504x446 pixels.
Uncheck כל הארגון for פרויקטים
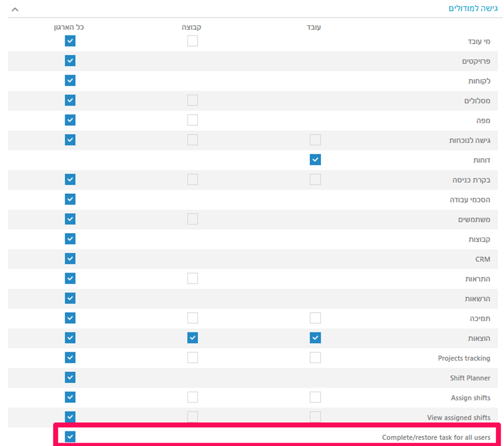coord(70,61)
